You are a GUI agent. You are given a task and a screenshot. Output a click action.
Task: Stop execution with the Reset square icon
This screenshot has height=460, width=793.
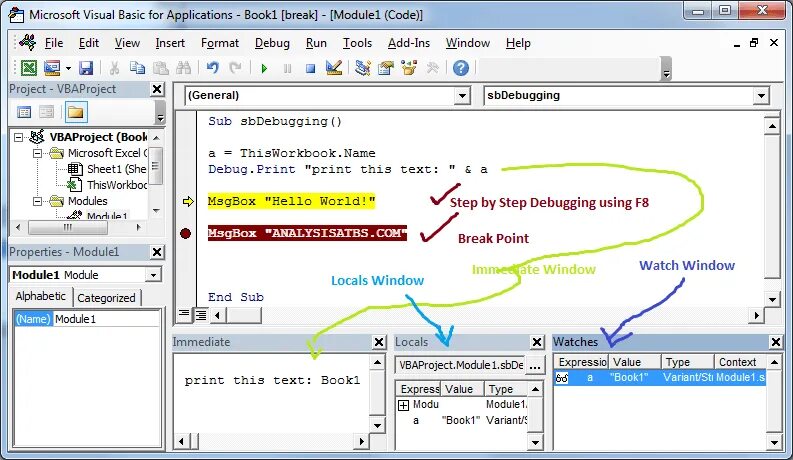(311, 68)
